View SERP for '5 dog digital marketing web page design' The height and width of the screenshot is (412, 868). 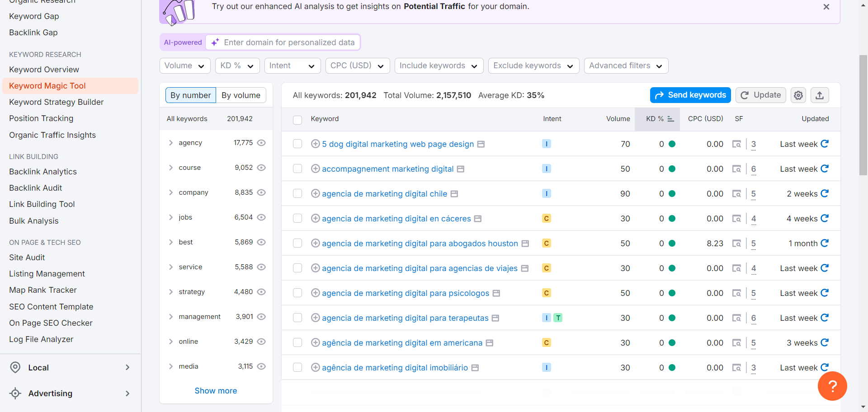tap(736, 144)
